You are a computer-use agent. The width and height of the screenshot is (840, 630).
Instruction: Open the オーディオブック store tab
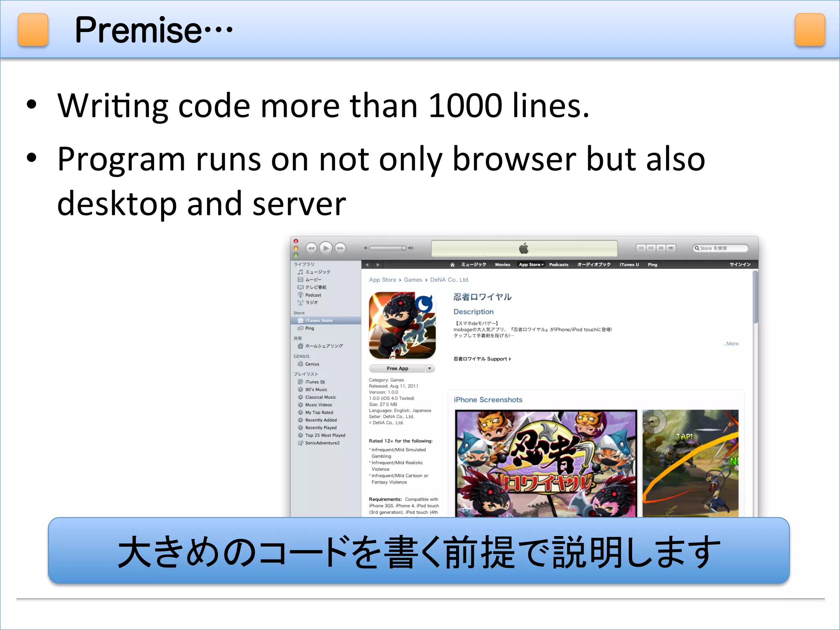pos(594,265)
